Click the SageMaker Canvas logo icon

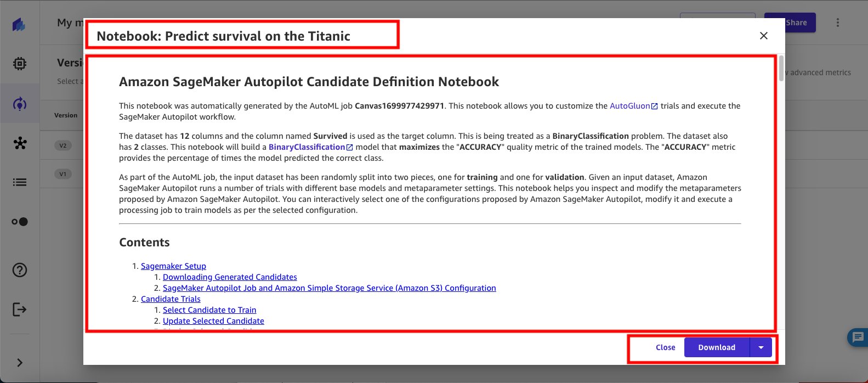click(19, 25)
